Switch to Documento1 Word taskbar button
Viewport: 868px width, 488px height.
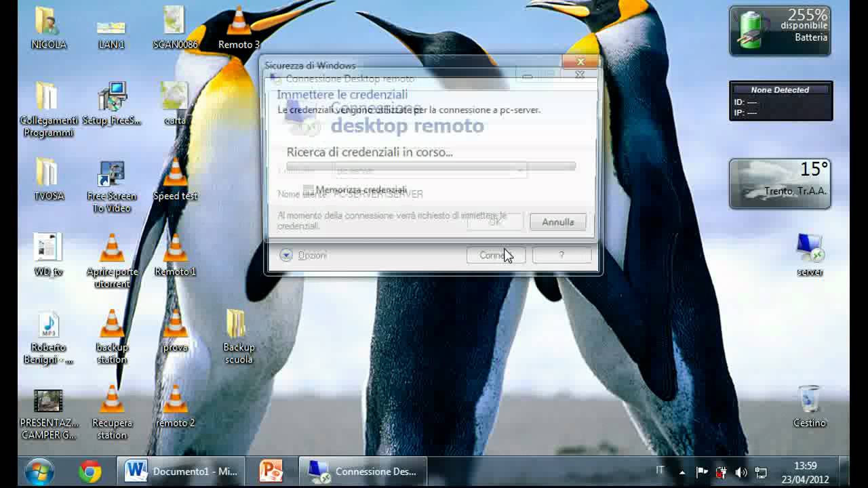pos(181,471)
